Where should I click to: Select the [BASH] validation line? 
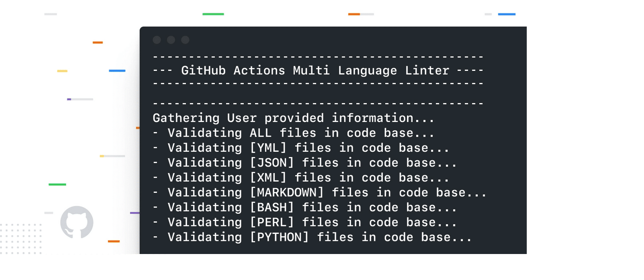304,207
